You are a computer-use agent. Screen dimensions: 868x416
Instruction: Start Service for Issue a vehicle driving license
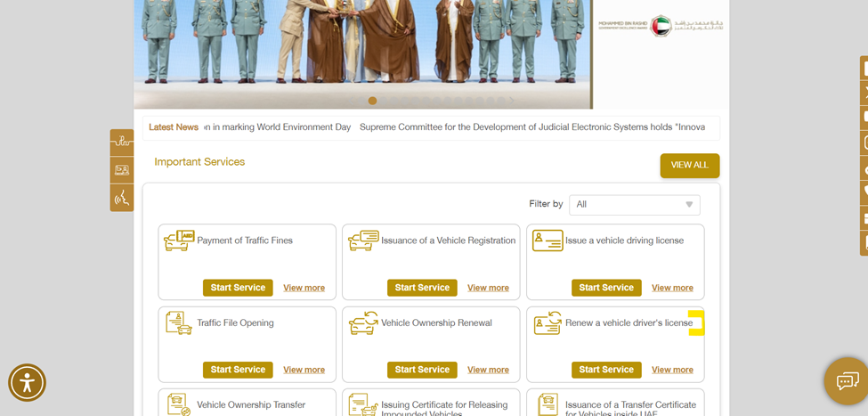coord(606,288)
